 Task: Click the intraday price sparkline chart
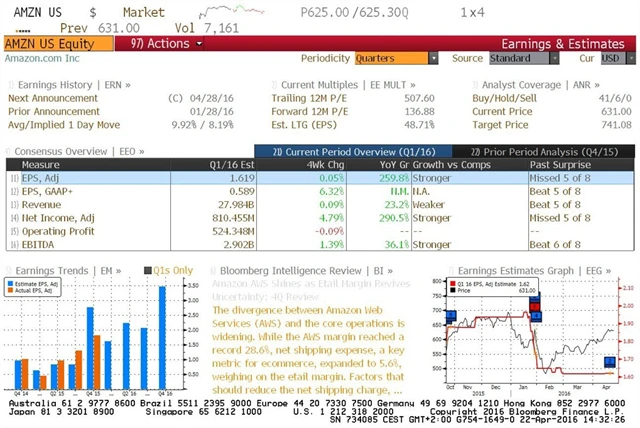tap(231, 11)
